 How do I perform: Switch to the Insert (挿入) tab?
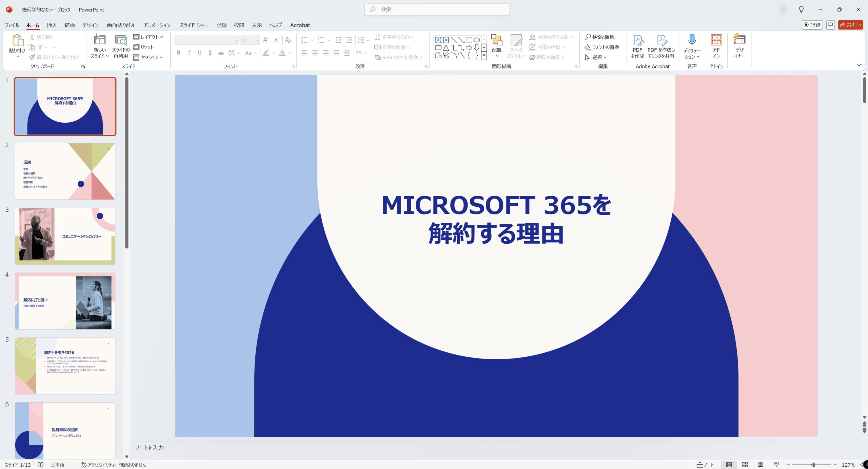52,25
